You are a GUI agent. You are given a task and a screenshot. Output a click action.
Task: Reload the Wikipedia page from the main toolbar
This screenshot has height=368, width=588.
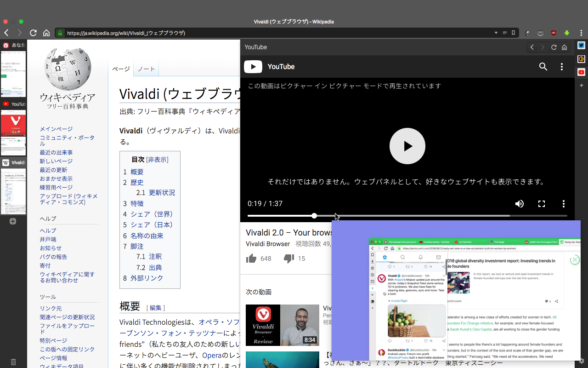click(x=33, y=33)
